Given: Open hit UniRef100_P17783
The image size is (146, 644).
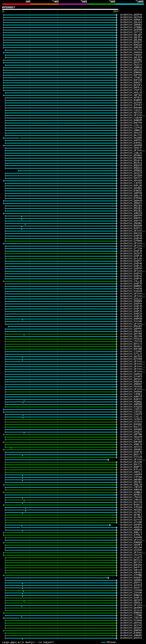Looking at the screenshot, I should coord(131,50).
